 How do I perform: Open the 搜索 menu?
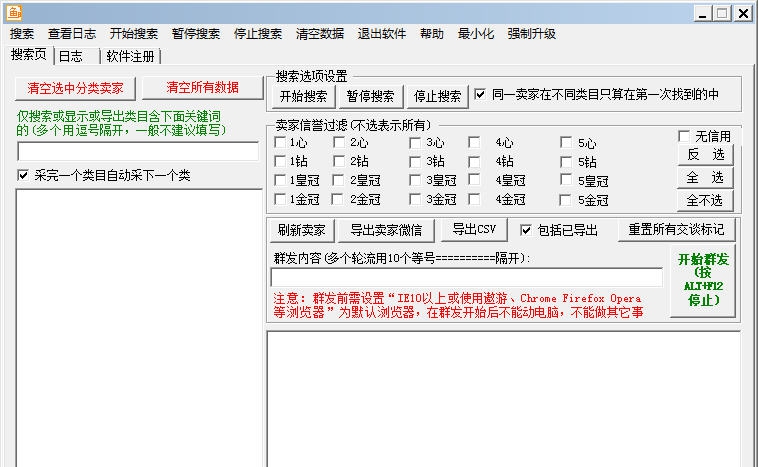pyautogui.click(x=22, y=34)
